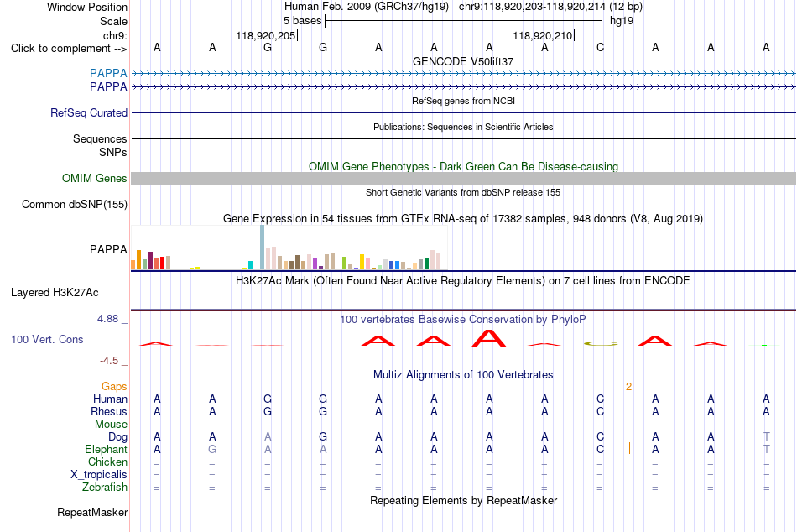The image size is (797, 532).
Task: Open the 'RefSeq genes from NCBI' track title
Action: (463, 101)
